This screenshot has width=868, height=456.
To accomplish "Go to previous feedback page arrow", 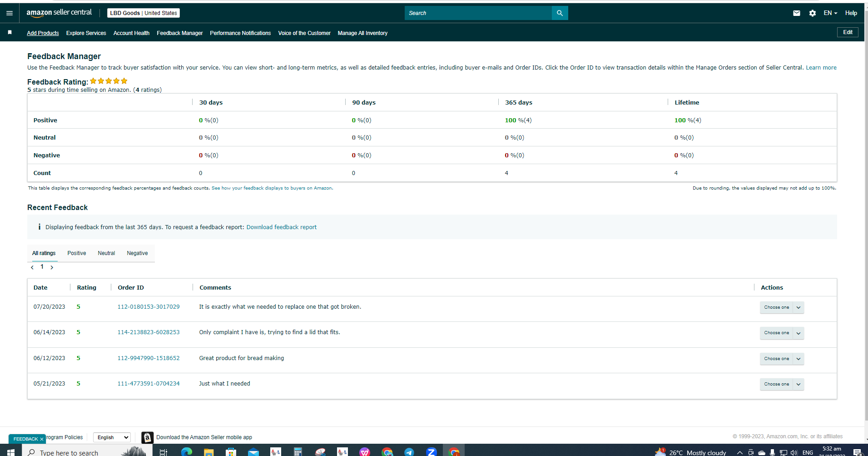I will (32, 267).
